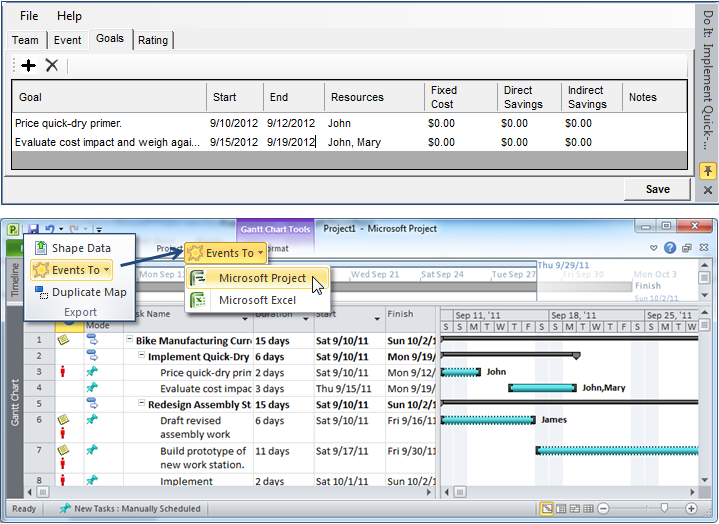The image size is (719, 524).
Task: Click the note icon in row 6
Action: tap(63, 419)
